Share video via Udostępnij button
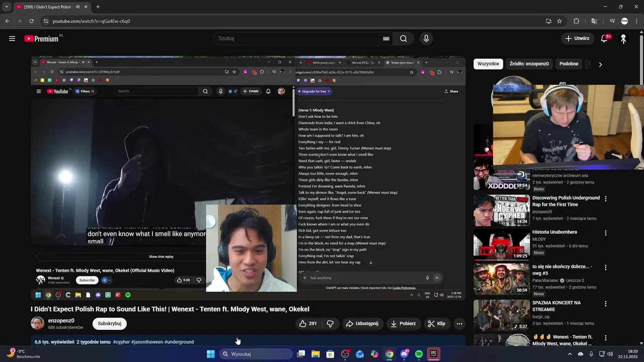The image size is (644, 362). coord(362,323)
